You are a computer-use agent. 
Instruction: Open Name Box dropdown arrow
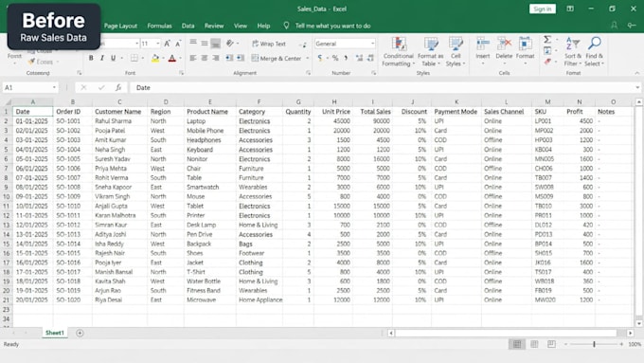54,87
